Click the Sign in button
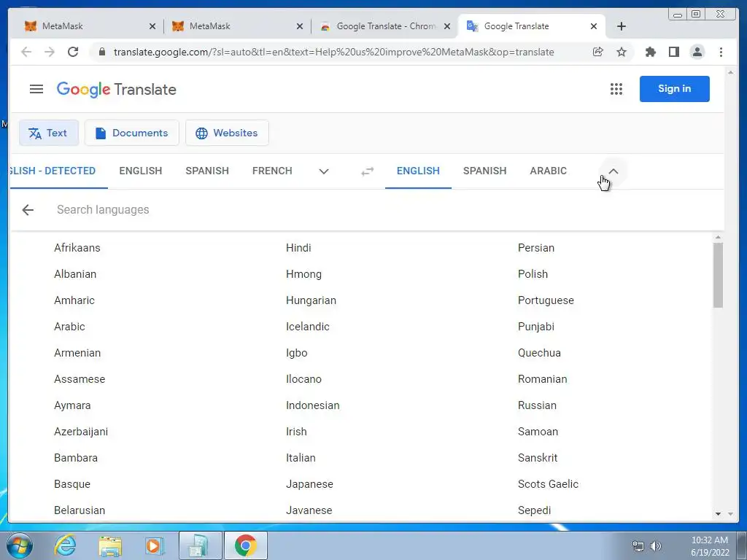 pos(674,89)
